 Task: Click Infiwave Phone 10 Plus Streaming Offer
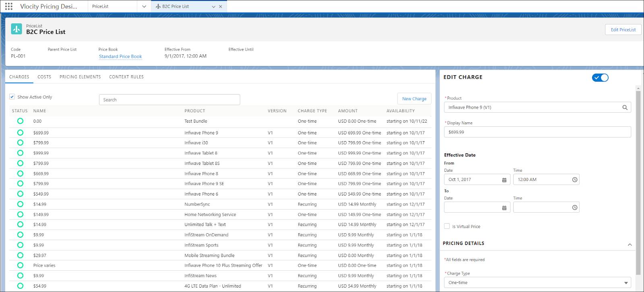[x=223, y=265]
